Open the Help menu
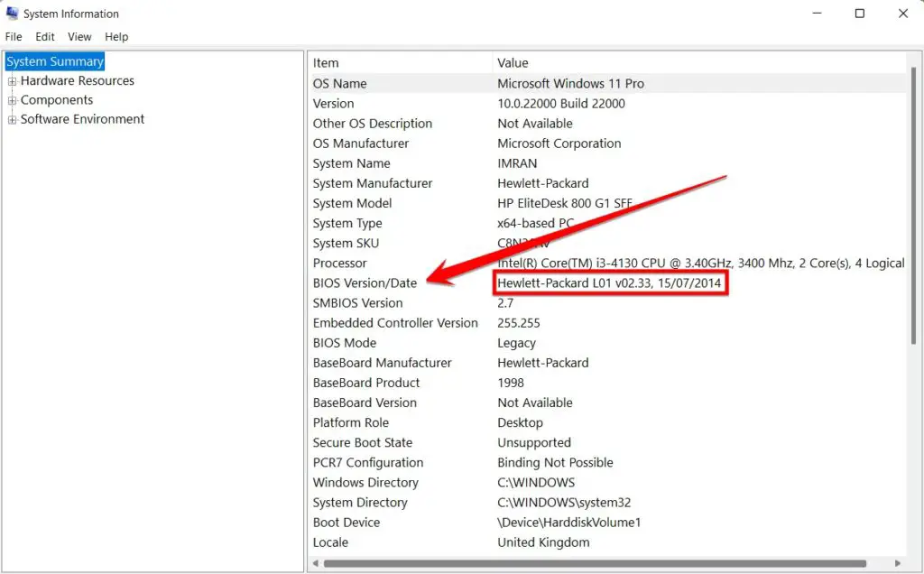This screenshot has width=924, height=574. click(x=116, y=36)
